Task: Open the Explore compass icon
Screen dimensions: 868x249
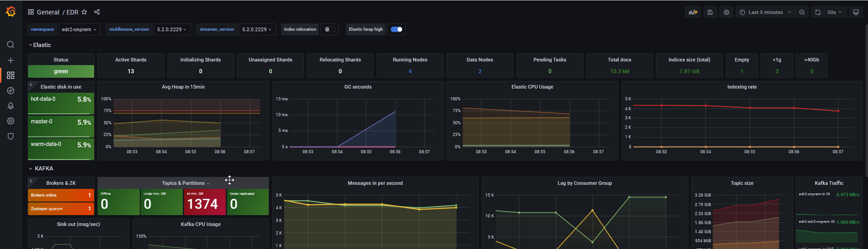Action: click(11, 91)
